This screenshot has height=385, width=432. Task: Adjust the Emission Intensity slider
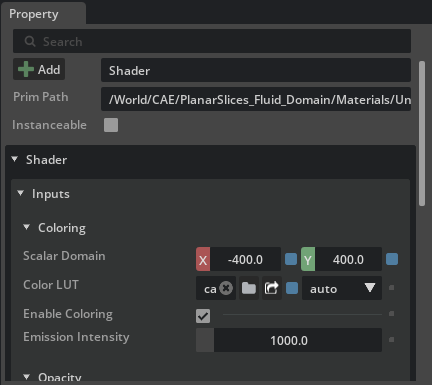289,340
